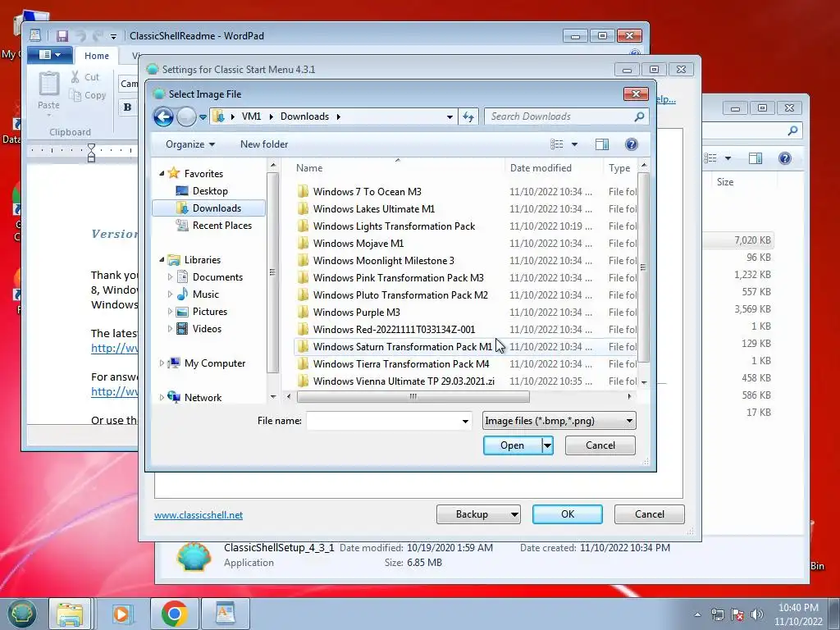This screenshot has width=840, height=630.
Task: Cancel the Classic Start Menu settings
Action: (x=650, y=514)
